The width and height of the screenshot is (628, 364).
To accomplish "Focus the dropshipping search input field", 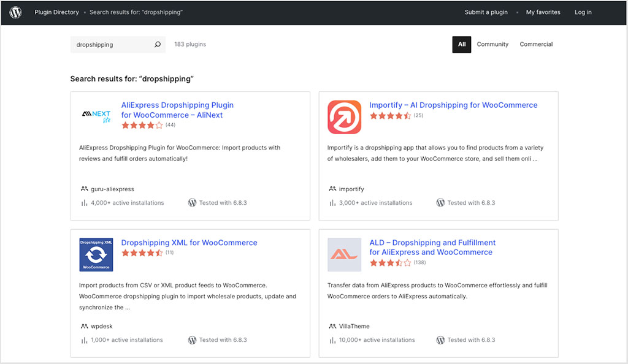I will tap(112, 45).
